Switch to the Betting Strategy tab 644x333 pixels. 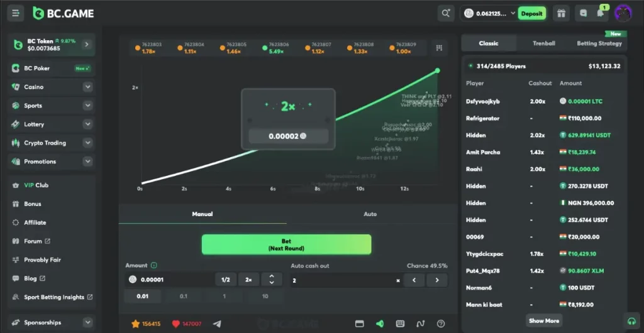599,43
